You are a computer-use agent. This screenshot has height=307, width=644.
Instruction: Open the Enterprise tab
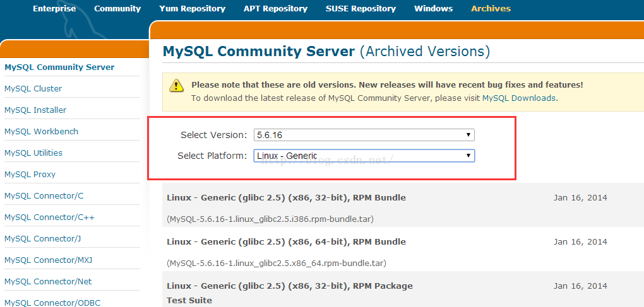(54, 9)
